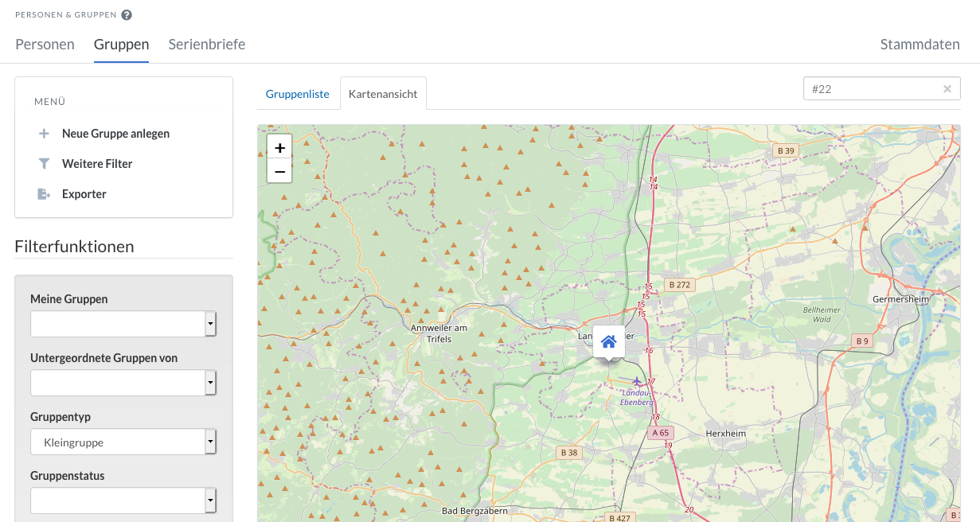Click the plus icon for new group
The width and height of the screenshot is (980, 522).
[x=44, y=134]
